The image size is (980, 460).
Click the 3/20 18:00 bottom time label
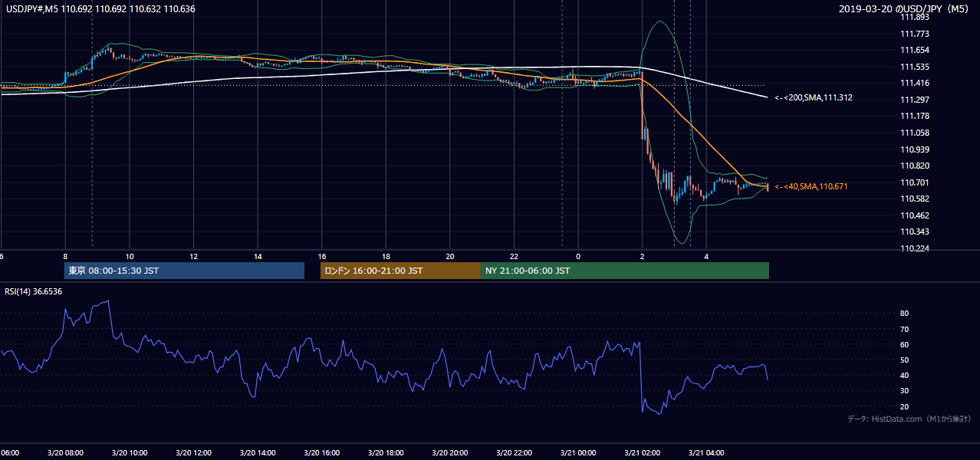(386, 452)
